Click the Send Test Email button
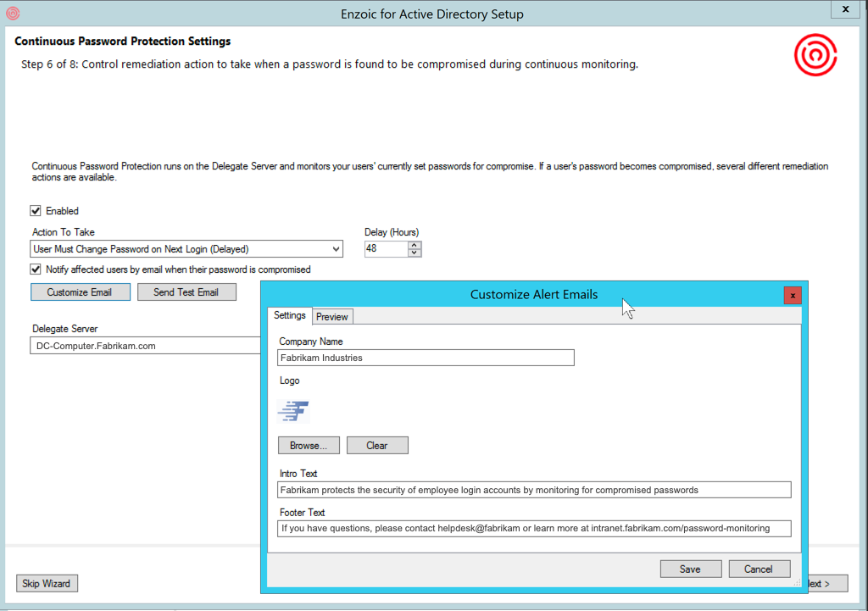The image size is (868, 611). (186, 292)
